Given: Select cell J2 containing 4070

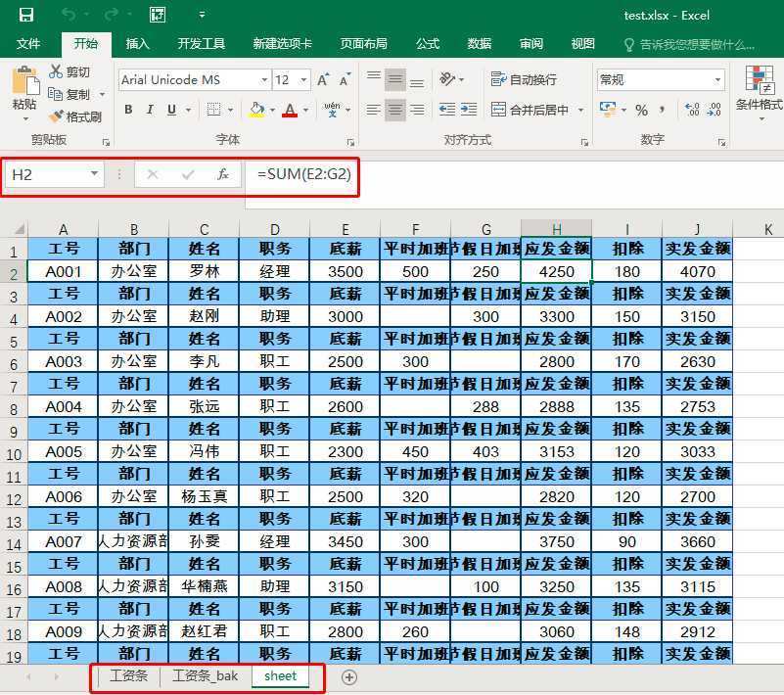Looking at the screenshot, I should tap(697, 271).
